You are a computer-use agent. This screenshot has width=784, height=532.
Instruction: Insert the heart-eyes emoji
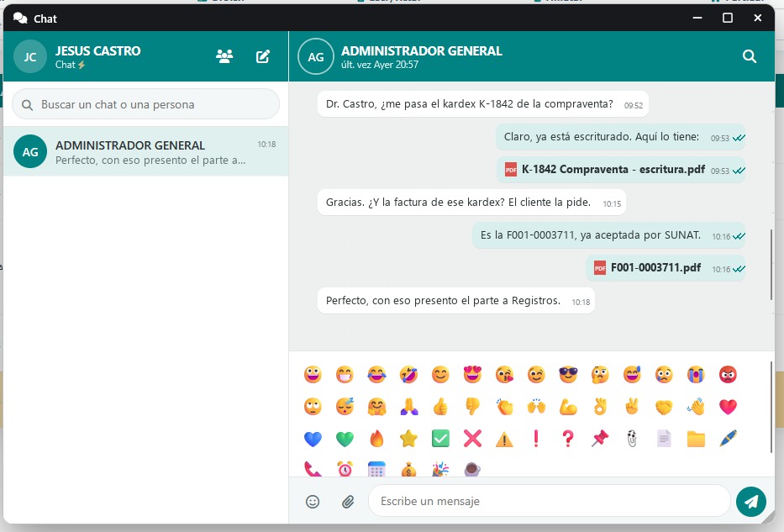click(472, 375)
